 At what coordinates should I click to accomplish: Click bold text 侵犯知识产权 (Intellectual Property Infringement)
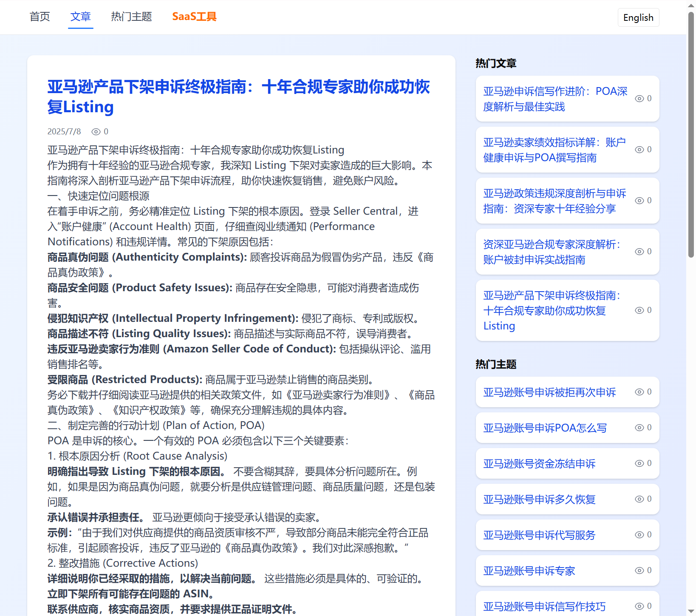point(173,318)
